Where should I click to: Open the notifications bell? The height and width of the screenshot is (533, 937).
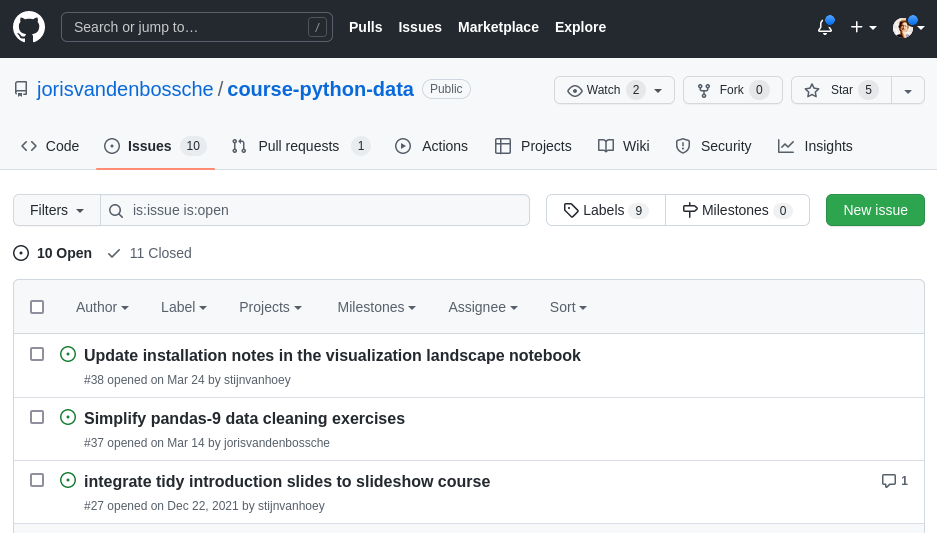[x=825, y=27]
